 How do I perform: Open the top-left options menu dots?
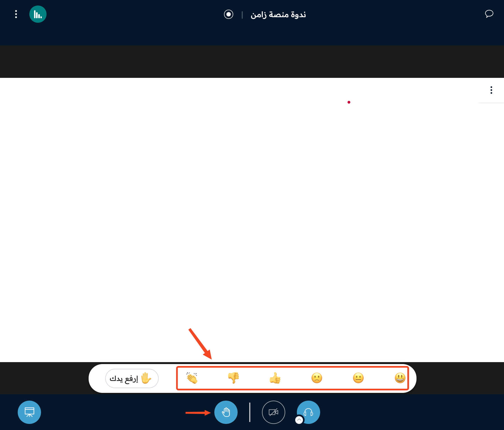pos(16,14)
